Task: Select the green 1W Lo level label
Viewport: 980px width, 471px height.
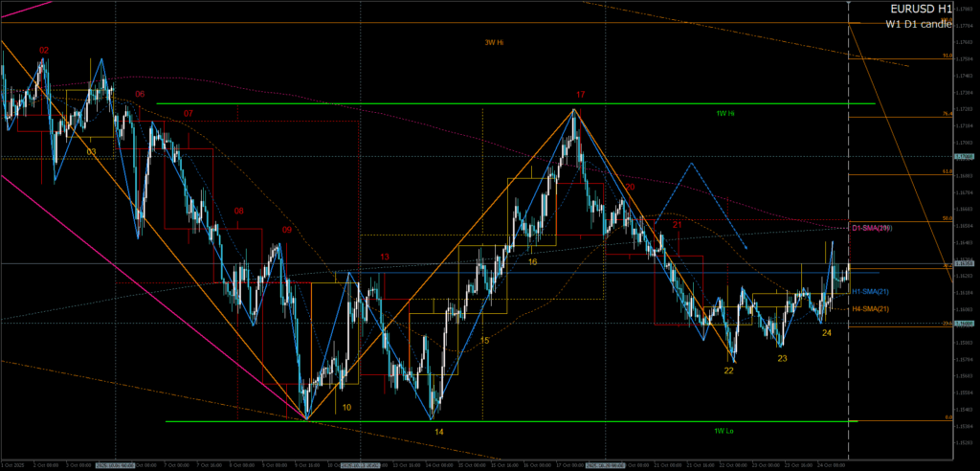Action: (x=724, y=431)
